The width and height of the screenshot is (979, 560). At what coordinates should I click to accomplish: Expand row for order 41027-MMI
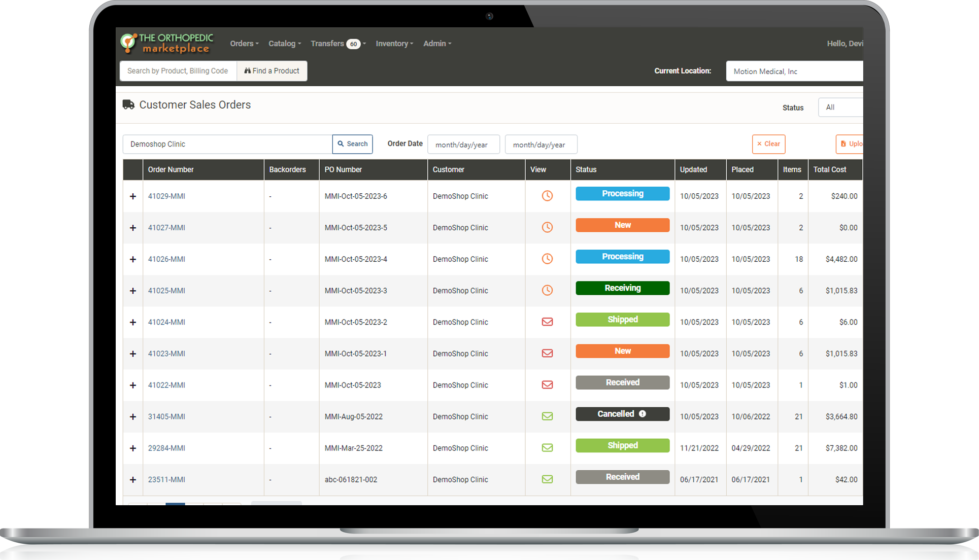click(x=133, y=228)
